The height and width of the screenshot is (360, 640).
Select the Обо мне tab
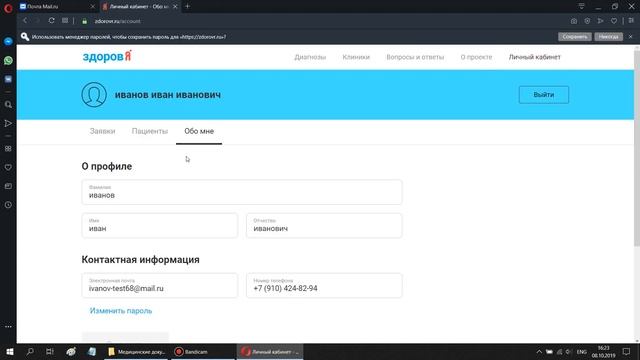pos(199,131)
